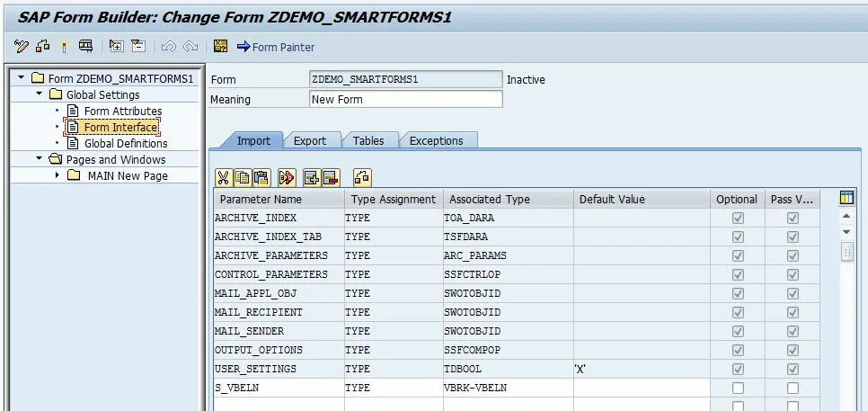
Task: Click the Redo arrow icon
Action: click(190, 47)
